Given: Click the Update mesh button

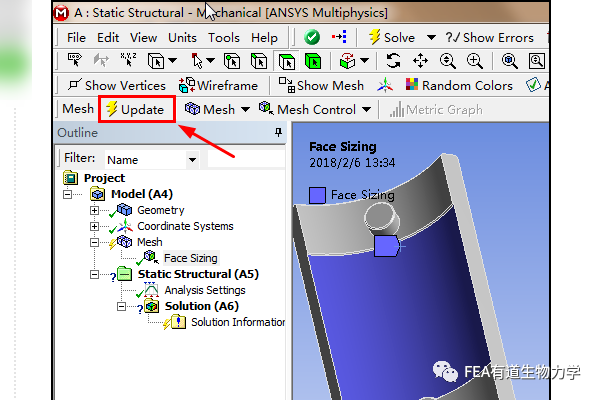Looking at the screenshot, I should (135, 109).
